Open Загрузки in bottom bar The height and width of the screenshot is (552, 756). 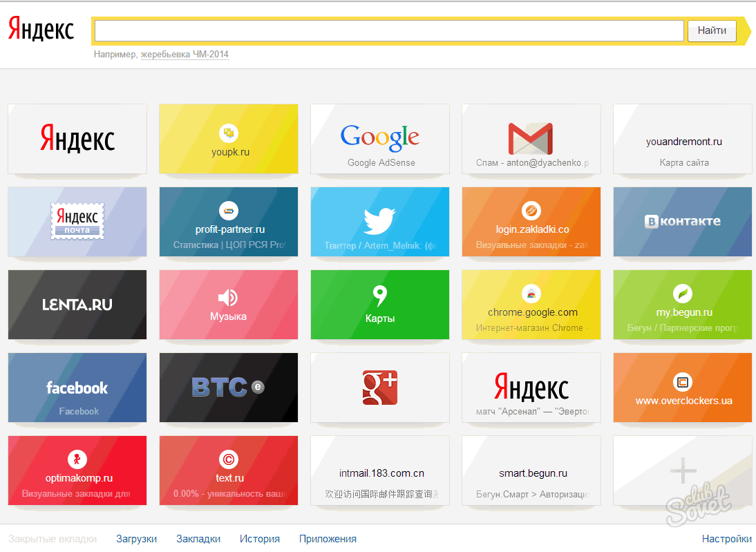tap(136, 539)
